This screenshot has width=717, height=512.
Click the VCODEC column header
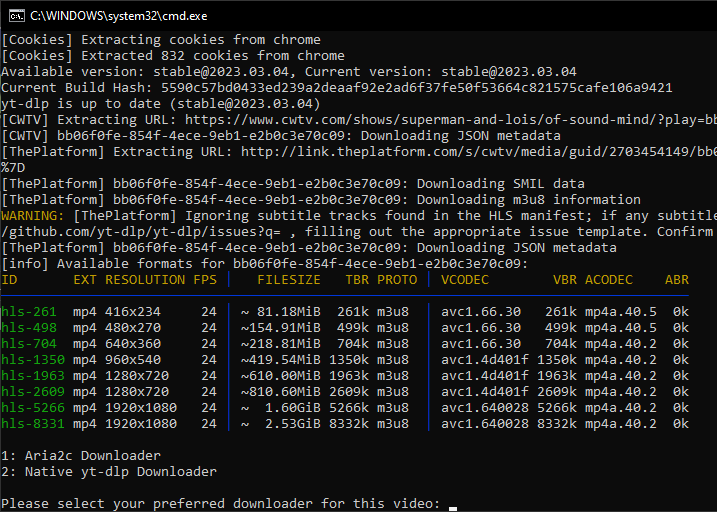465,280
